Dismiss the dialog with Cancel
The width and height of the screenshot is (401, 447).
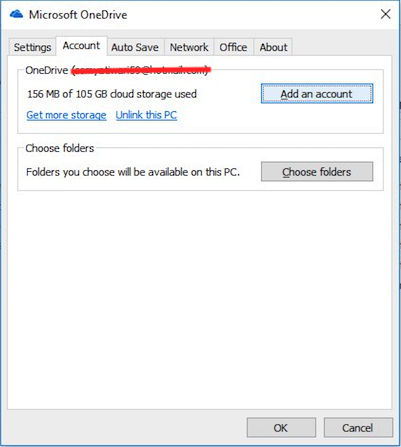coord(358,427)
